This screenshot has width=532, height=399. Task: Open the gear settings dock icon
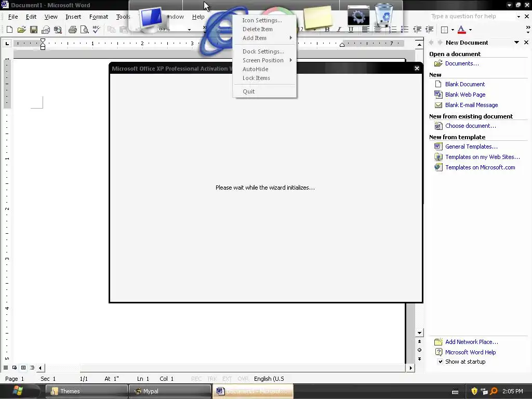pyautogui.click(x=358, y=16)
